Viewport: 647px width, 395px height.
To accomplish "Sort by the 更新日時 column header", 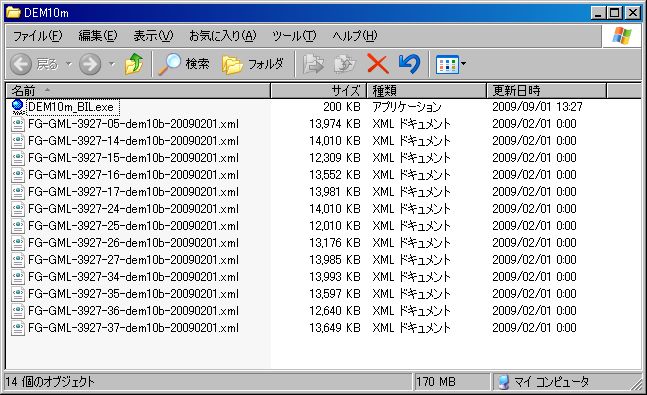I will point(547,90).
